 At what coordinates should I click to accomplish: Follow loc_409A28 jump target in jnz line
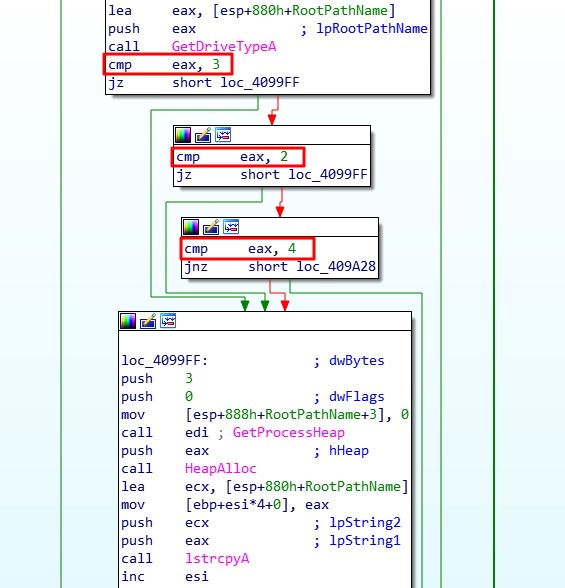click(x=336, y=267)
